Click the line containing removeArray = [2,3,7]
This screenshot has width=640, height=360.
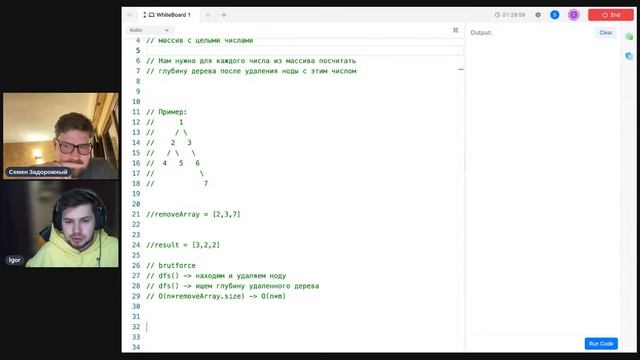pos(193,214)
